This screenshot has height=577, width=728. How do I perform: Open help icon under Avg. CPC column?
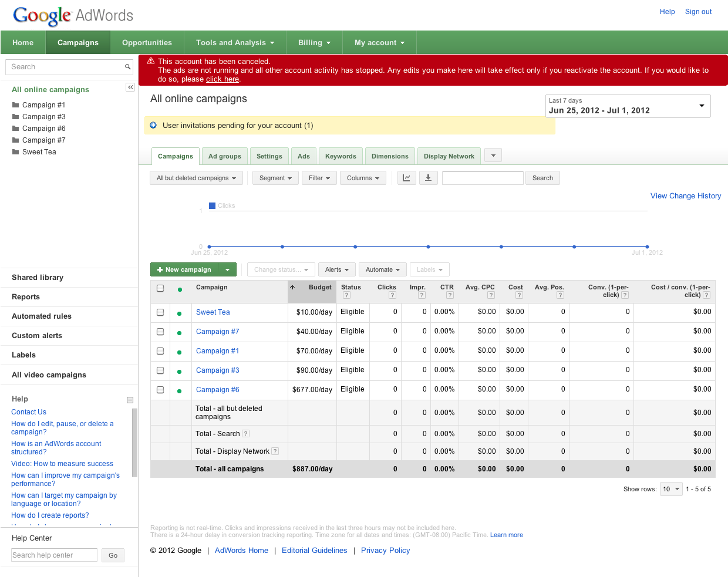tap(491, 295)
